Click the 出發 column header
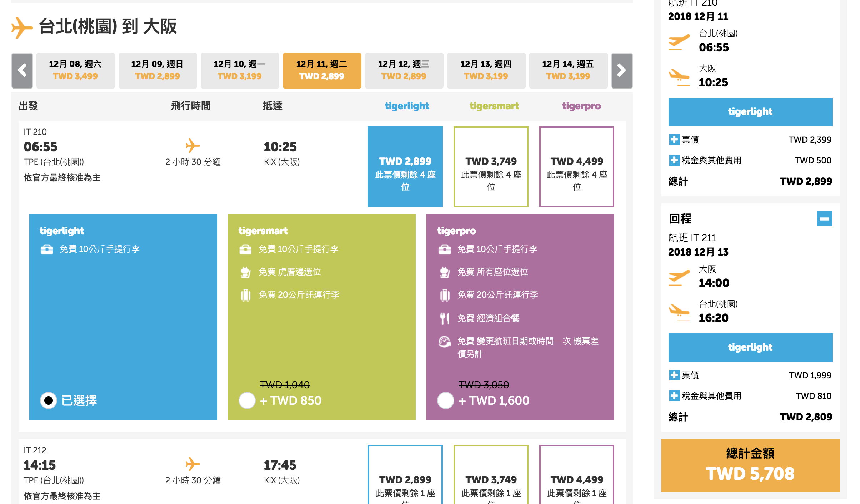Image resolution: width=860 pixels, height=504 pixels. click(x=28, y=106)
